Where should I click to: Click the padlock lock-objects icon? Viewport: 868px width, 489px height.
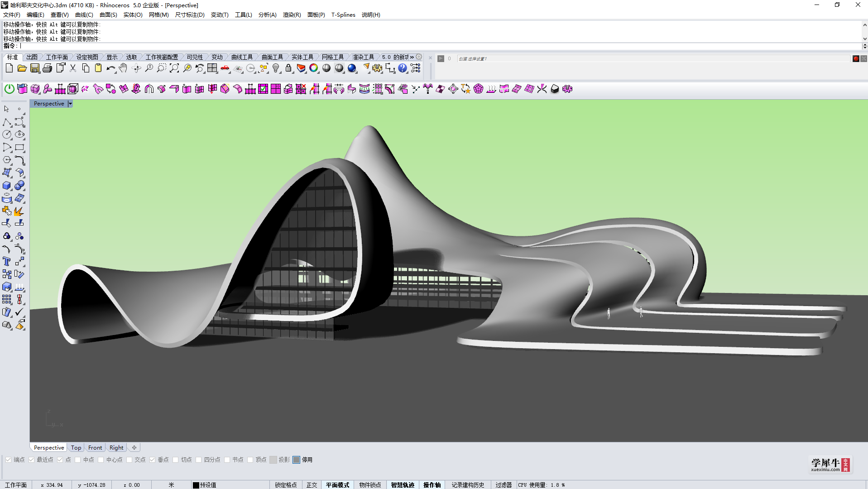coord(288,68)
